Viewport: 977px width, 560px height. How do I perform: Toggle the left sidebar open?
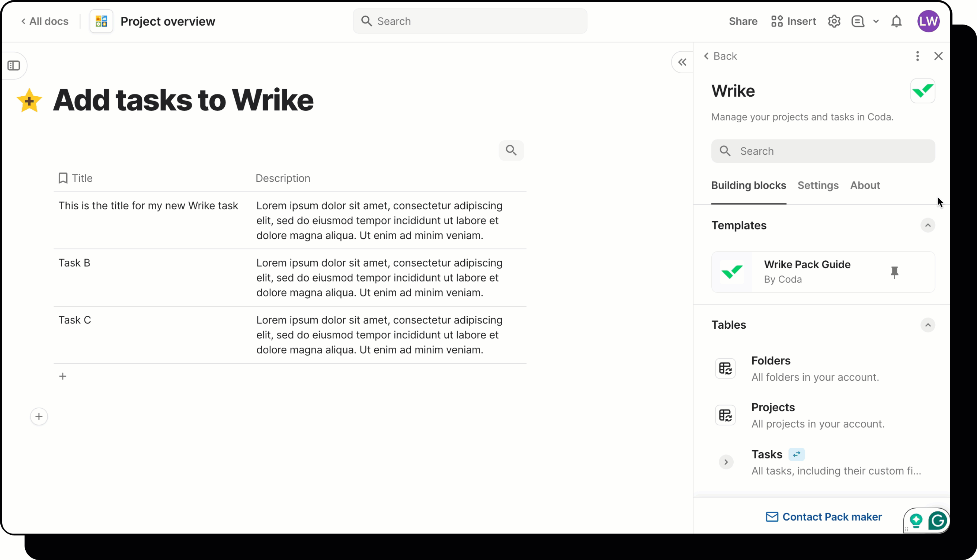tap(14, 65)
